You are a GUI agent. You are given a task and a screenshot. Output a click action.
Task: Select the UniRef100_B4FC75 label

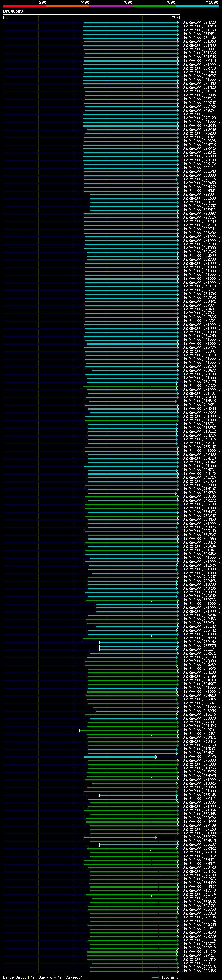pyautogui.click(x=199, y=179)
